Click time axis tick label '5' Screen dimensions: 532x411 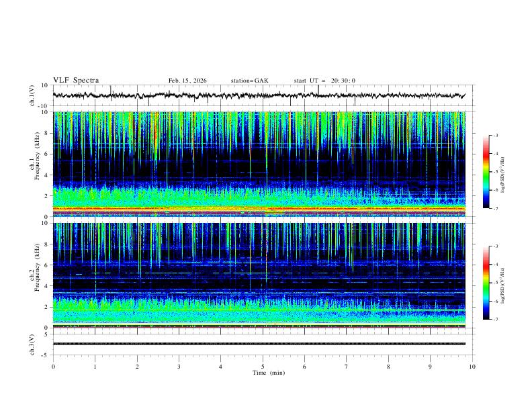tap(263, 367)
